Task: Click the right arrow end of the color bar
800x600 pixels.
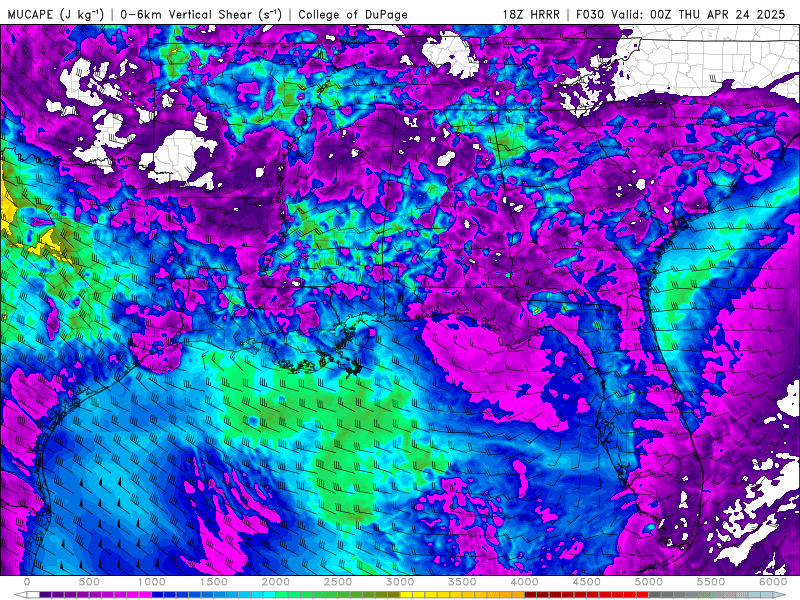Action: [x=779, y=595]
